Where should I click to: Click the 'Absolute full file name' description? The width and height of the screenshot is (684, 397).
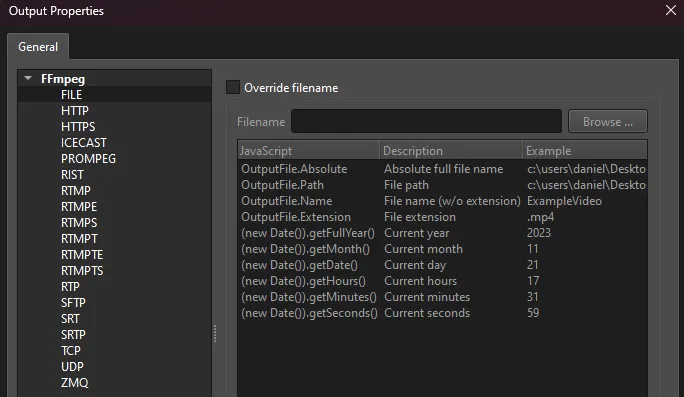click(443, 169)
